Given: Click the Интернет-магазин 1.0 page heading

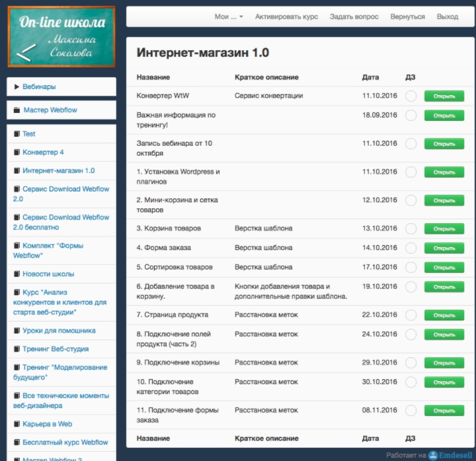Looking at the screenshot, I should (203, 52).
